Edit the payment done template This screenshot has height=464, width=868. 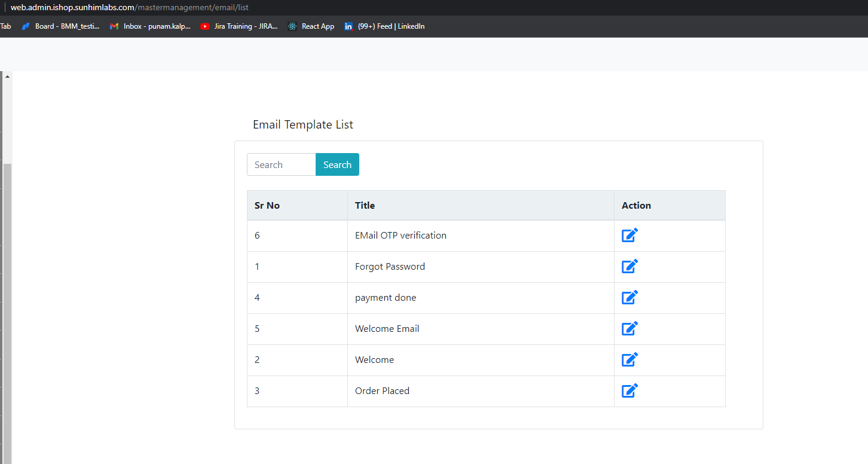pos(629,298)
